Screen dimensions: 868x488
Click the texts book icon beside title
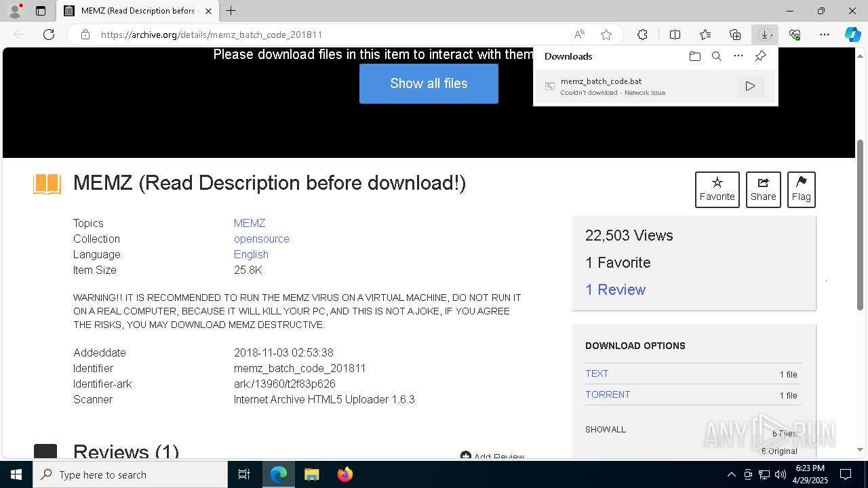click(47, 184)
